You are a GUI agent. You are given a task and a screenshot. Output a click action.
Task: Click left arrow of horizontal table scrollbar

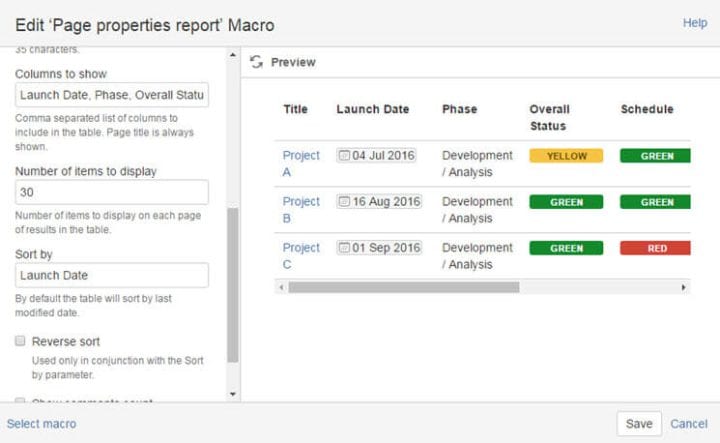click(x=280, y=287)
